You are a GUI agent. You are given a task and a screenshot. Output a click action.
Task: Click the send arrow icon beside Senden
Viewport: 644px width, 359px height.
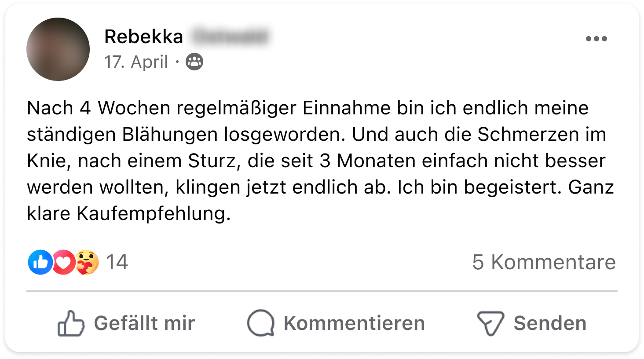490,323
